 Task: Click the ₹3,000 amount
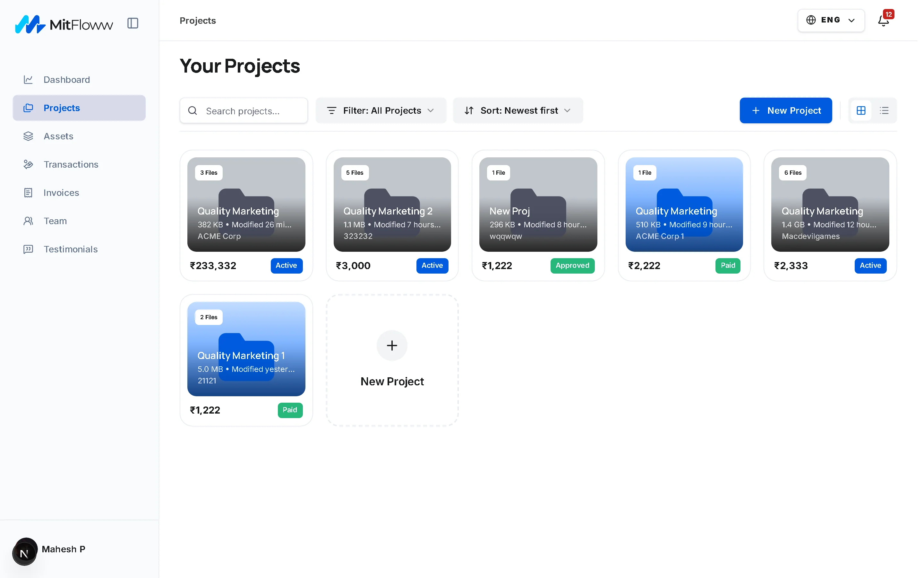pos(353,266)
